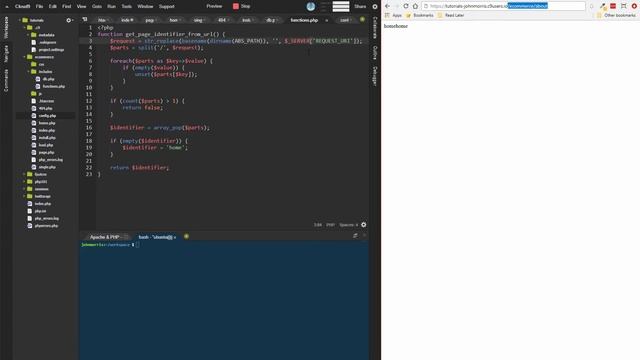The width and height of the screenshot is (640, 360).
Task: Add new console tab with plus icon
Action: coord(187,236)
